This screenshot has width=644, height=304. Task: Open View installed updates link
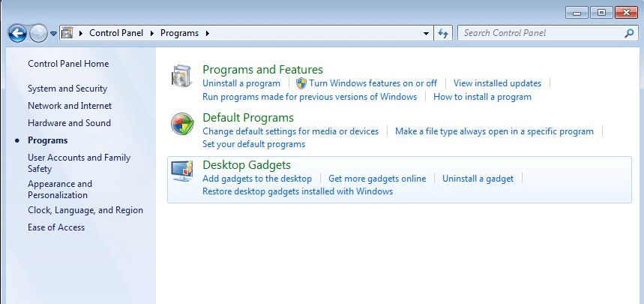[x=497, y=83]
